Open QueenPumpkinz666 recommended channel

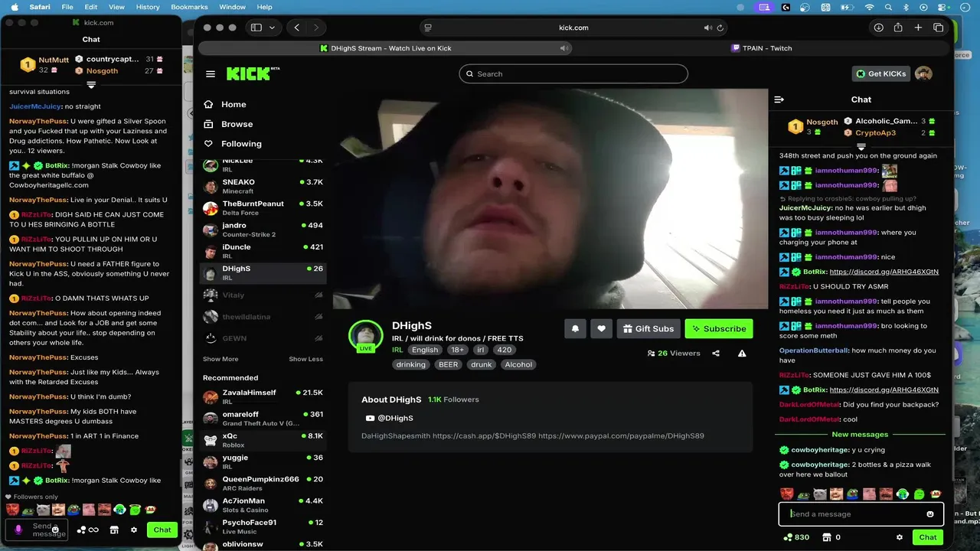point(263,484)
